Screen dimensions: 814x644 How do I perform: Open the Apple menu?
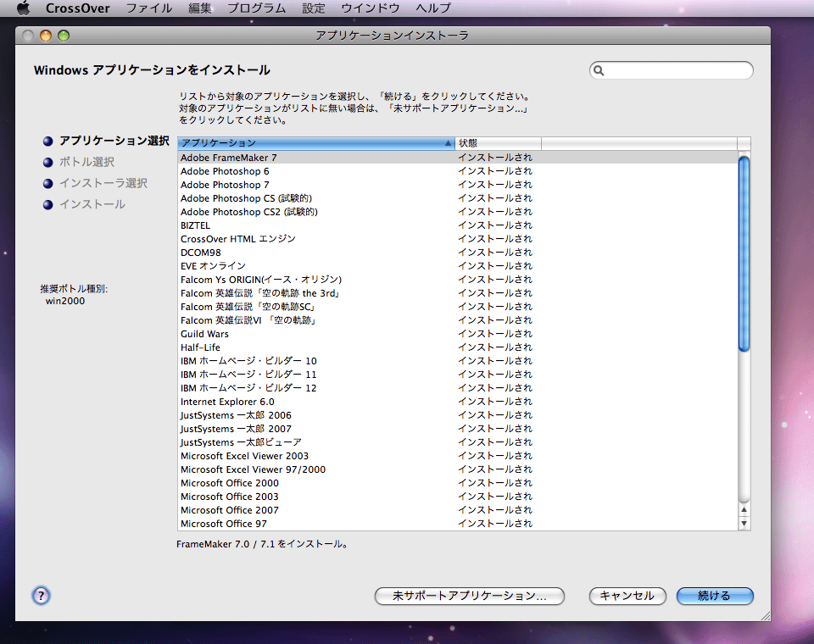tap(24, 8)
